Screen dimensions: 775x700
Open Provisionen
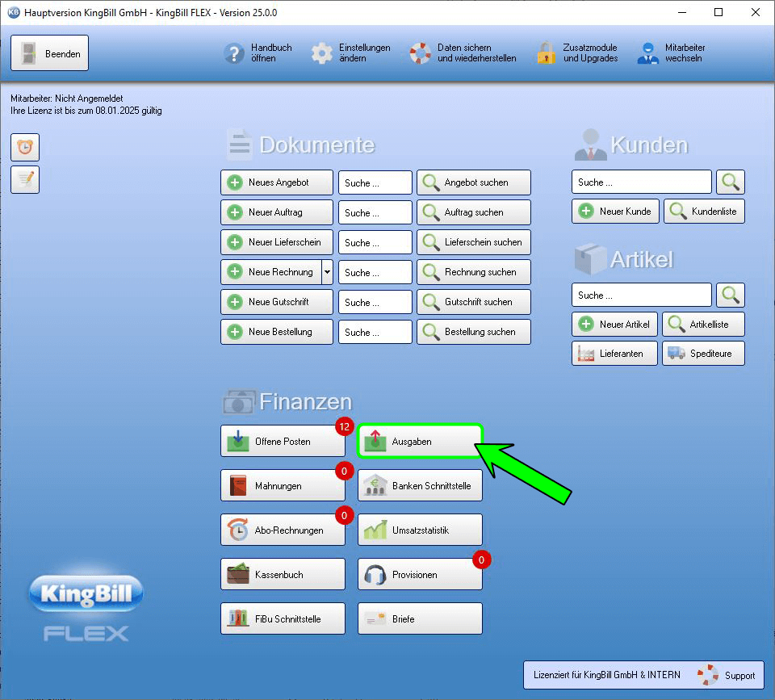420,574
